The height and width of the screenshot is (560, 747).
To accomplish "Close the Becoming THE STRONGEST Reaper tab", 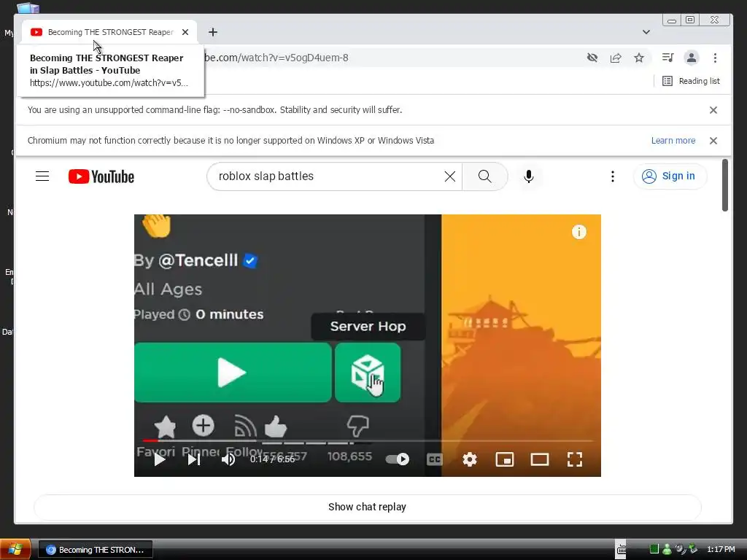I will pyautogui.click(x=185, y=32).
